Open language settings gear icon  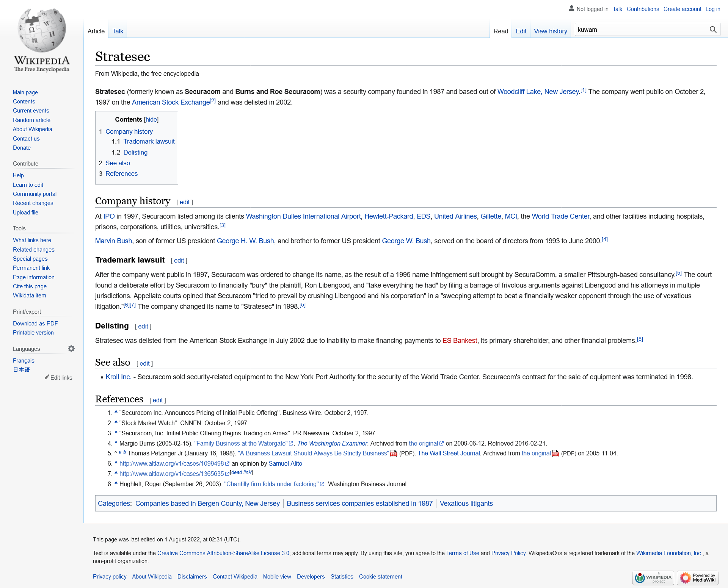click(71, 349)
